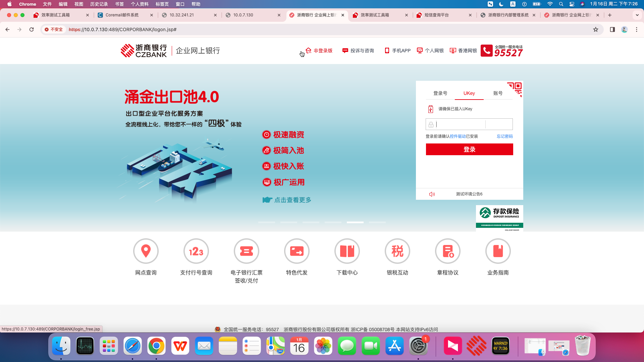
Task: Click the red 登录 button
Action: (x=469, y=149)
